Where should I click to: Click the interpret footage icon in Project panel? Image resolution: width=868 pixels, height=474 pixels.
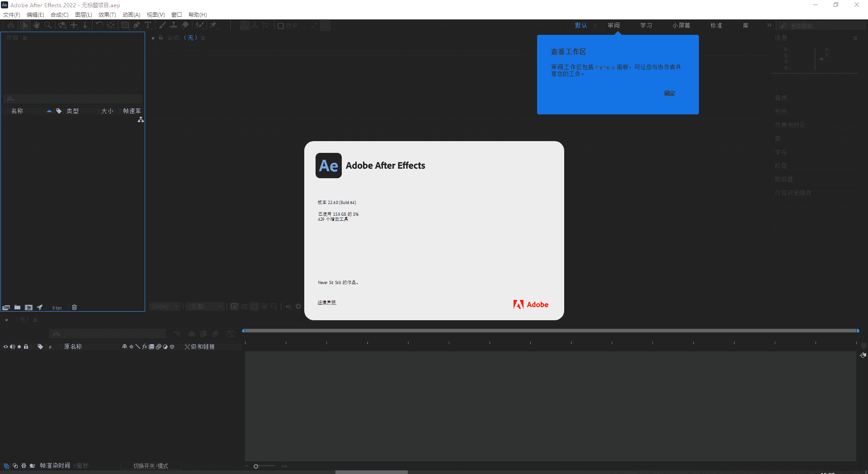click(6, 307)
